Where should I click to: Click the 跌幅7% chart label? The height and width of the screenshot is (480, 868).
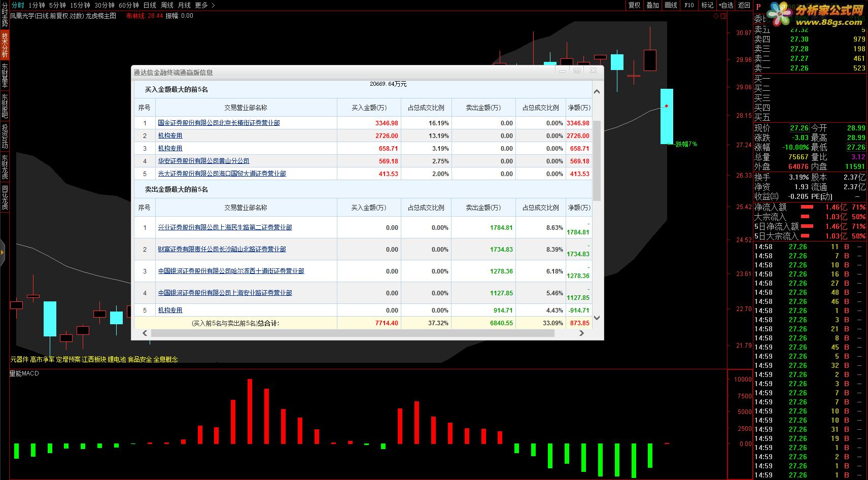click(686, 145)
